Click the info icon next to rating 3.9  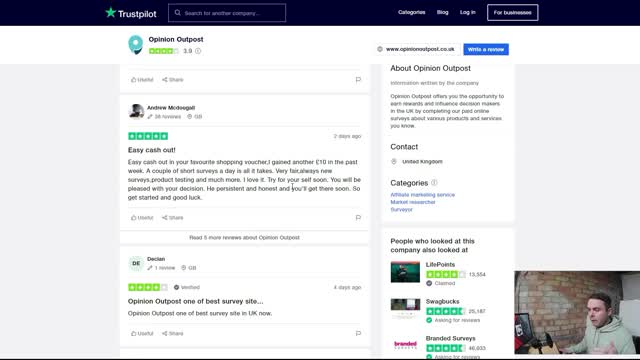(x=198, y=51)
